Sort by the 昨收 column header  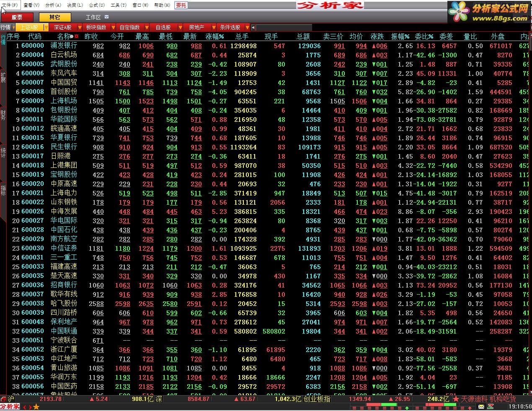[x=91, y=37]
